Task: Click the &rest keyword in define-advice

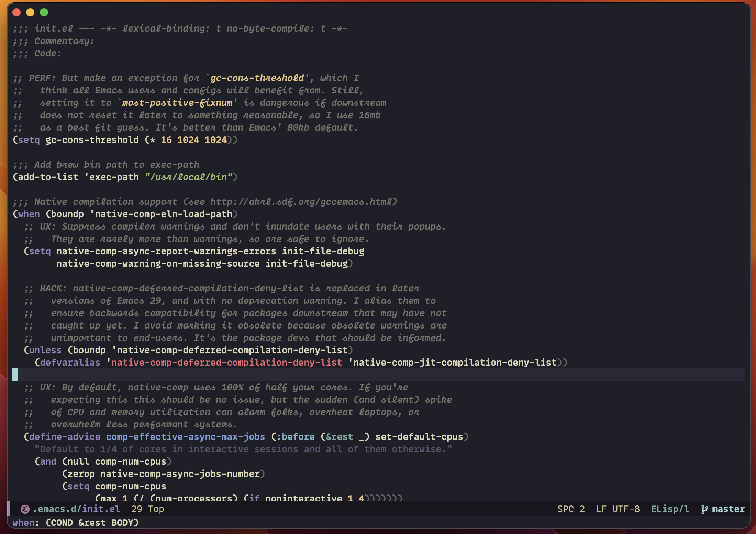Action: click(340, 437)
